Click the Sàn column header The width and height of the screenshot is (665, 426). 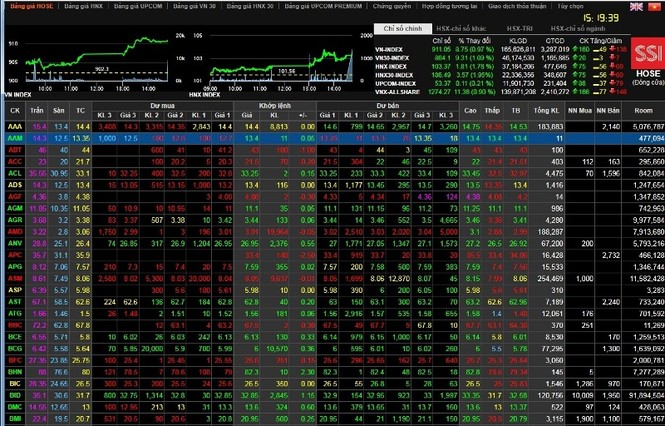[59, 110]
